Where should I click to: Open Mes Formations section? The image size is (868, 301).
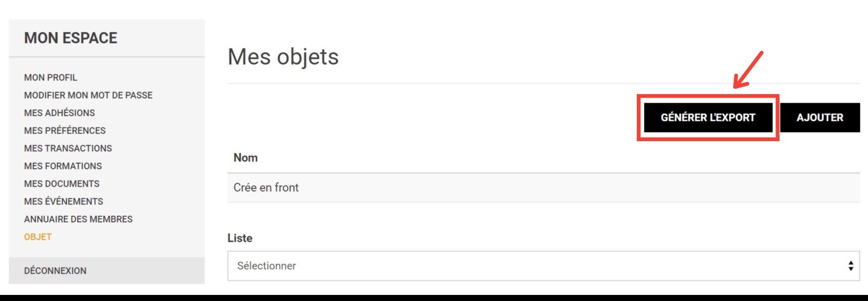coord(63,166)
